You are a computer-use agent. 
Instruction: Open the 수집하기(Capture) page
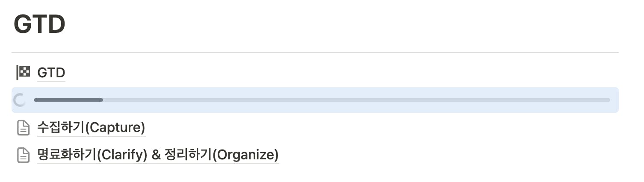(91, 128)
